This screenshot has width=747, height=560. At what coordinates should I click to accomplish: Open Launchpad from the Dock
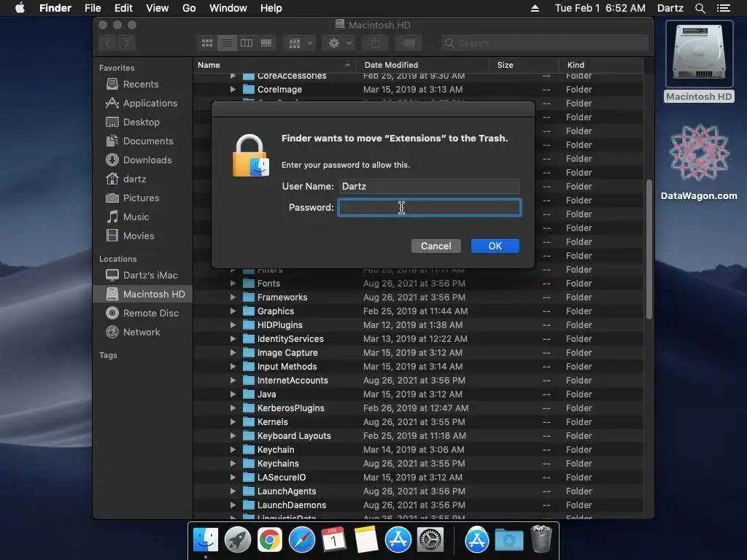[x=237, y=540]
